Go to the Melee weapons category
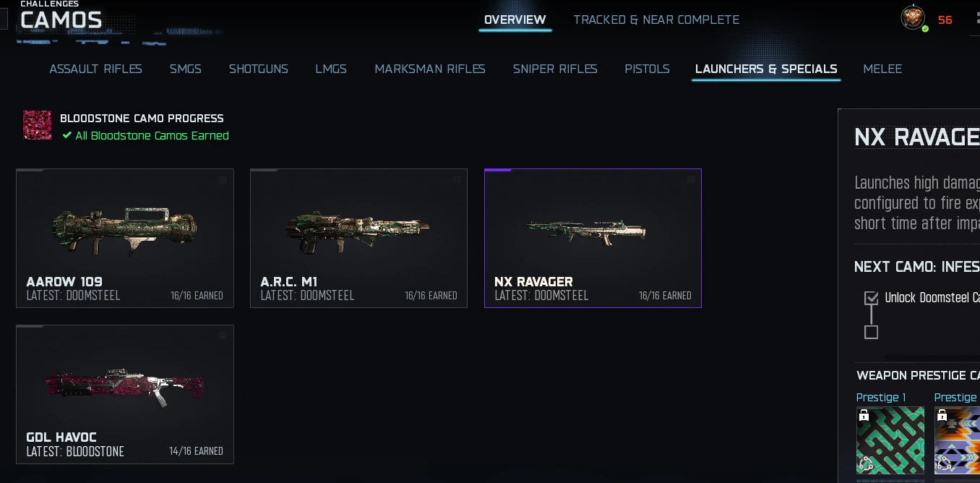The image size is (980, 483). tap(882, 69)
